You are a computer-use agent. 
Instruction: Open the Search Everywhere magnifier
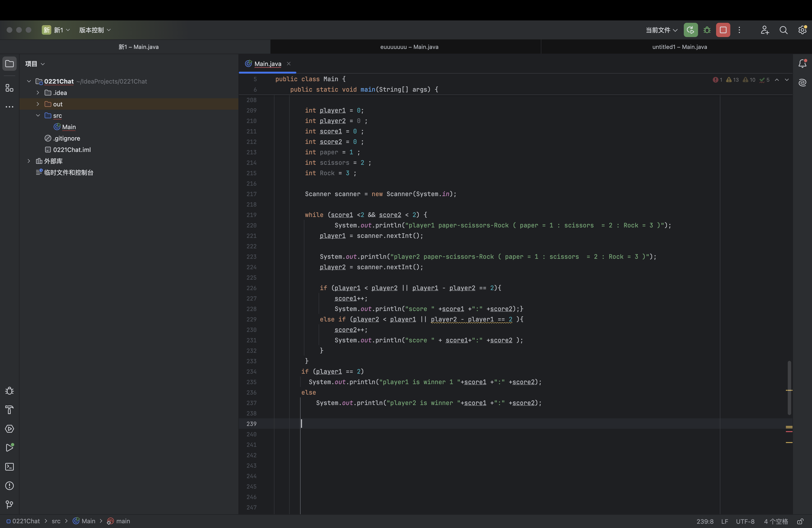click(x=784, y=30)
